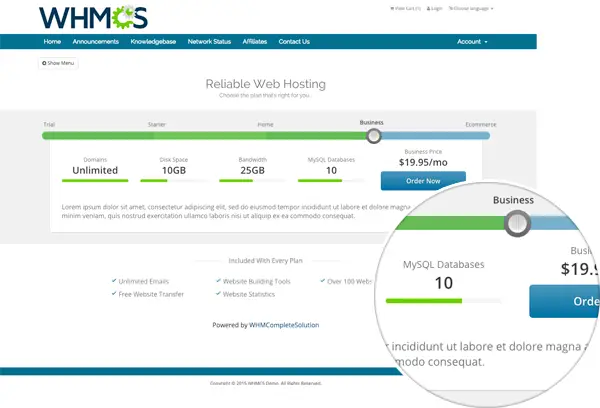
Task: Open Affiliates menu item
Action: (254, 41)
